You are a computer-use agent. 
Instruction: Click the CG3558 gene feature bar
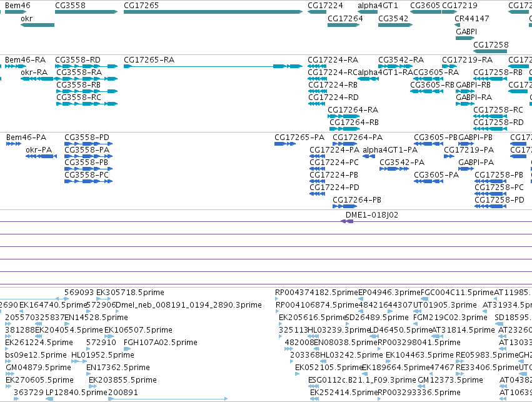point(86,12)
